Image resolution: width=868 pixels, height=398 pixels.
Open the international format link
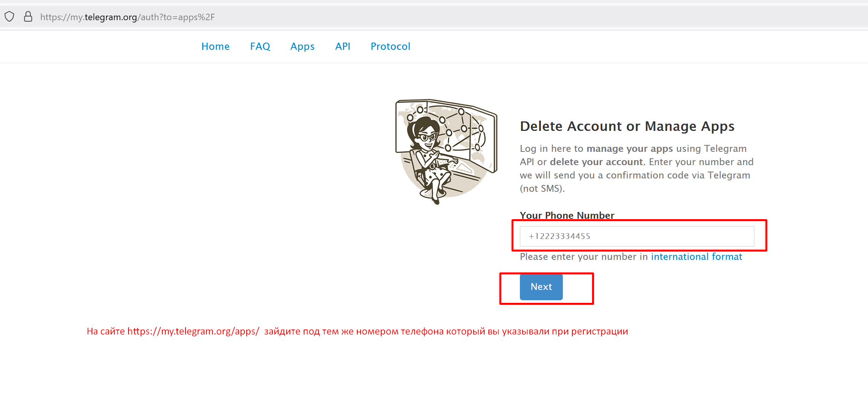pyautogui.click(x=696, y=257)
